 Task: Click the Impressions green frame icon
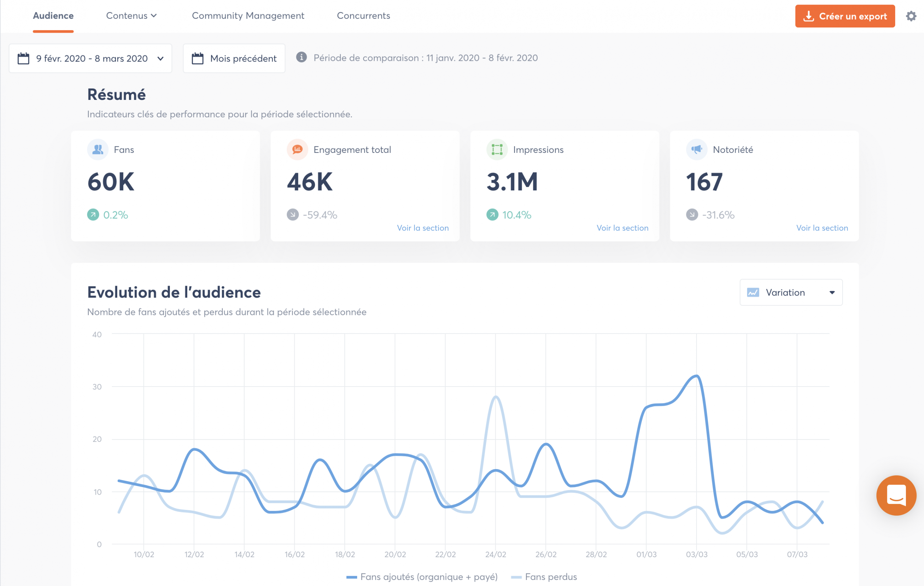[497, 149]
